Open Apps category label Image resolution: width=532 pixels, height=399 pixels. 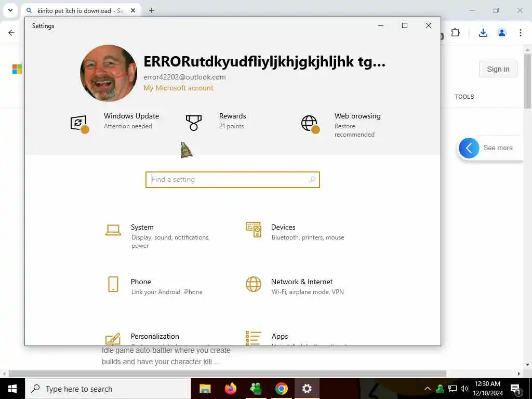(280, 337)
